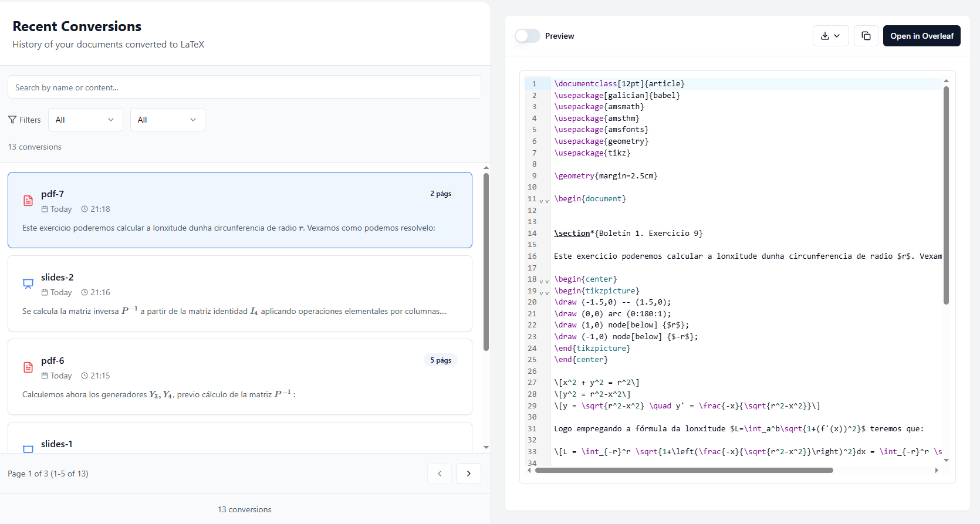Open the slides-2 conversion title
980x524 pixels.
tap(58, 278)
